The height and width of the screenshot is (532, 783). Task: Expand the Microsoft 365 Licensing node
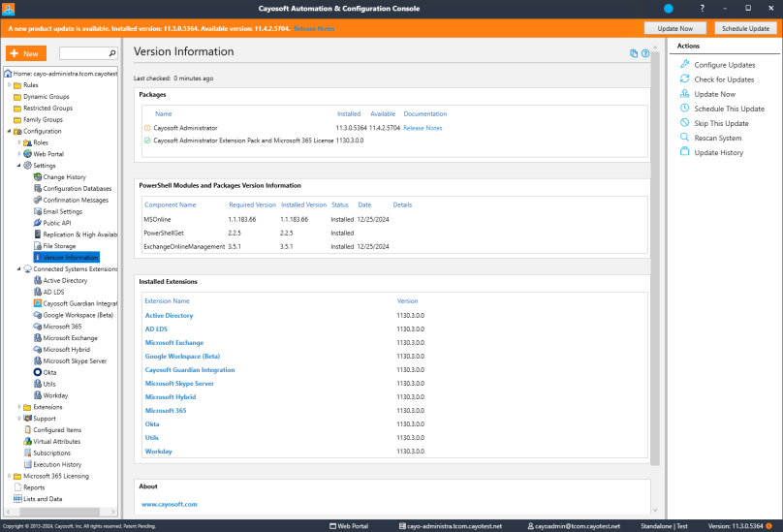point(9,476)
